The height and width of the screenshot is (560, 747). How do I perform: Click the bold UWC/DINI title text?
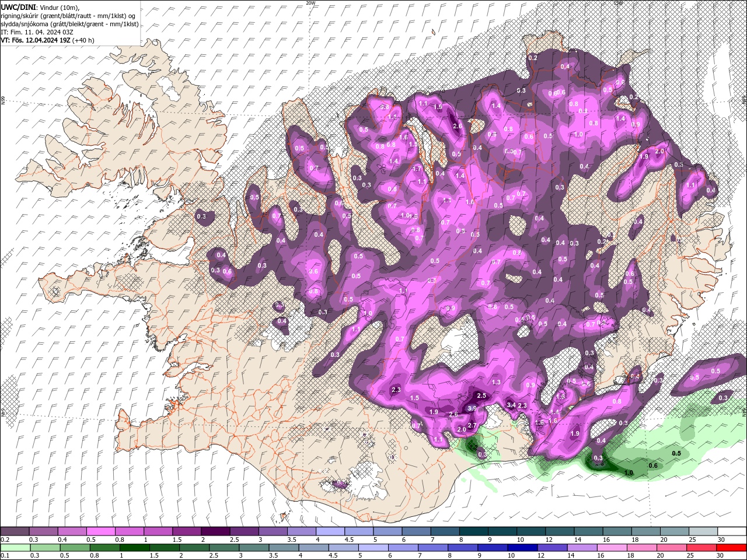(x=19, y=6)
